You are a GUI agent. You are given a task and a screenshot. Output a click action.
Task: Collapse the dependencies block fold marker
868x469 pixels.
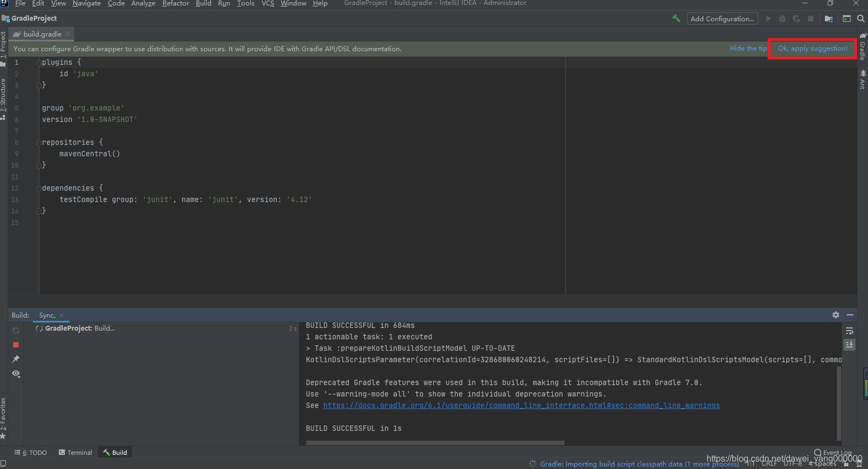(39, 188)
